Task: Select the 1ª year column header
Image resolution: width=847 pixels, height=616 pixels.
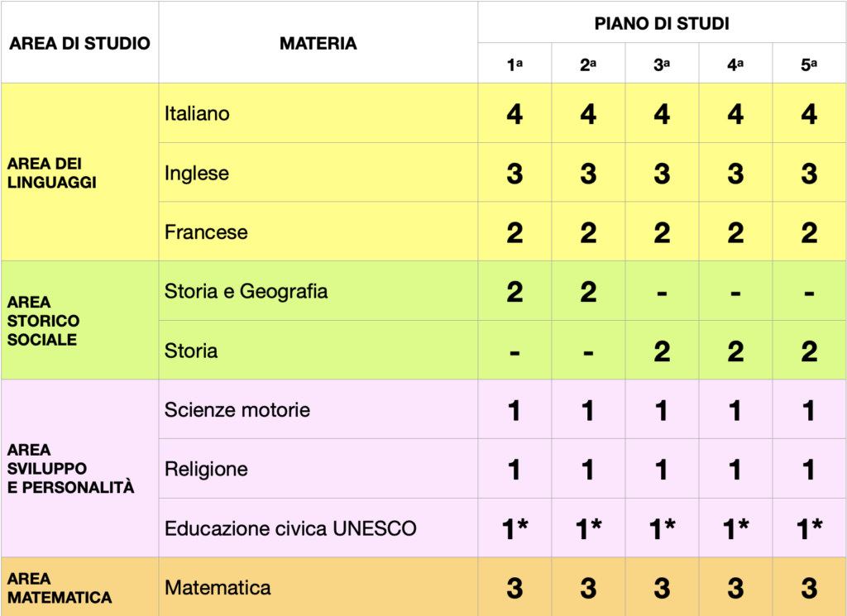Action: tap(514, 64)
